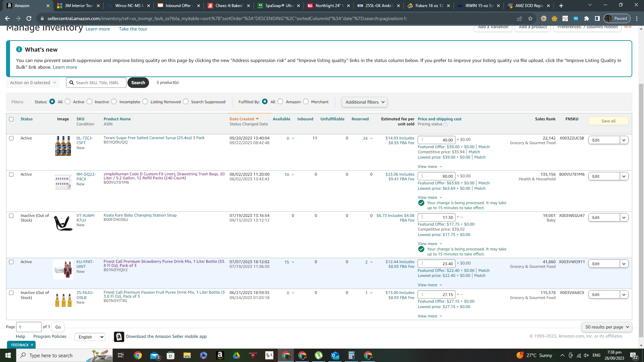Open the Calculator from taskbar
This screenshot has width=644, height=362.
352,355
